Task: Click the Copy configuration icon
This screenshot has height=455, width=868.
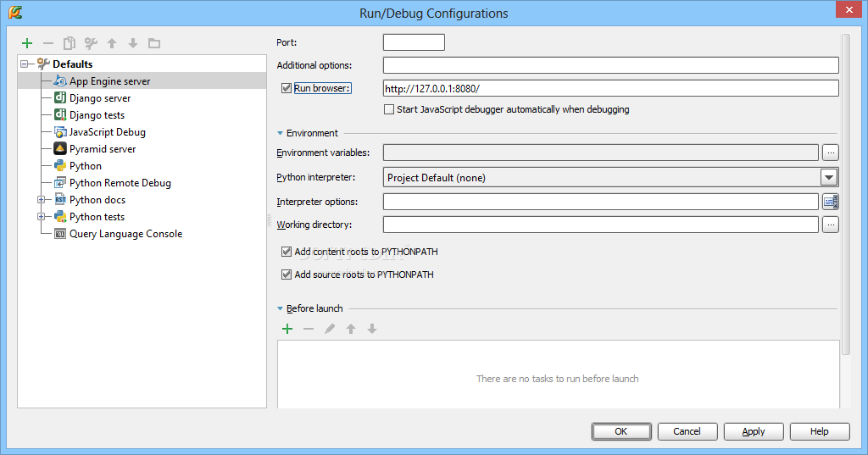Action: click(x=70, y=43)
